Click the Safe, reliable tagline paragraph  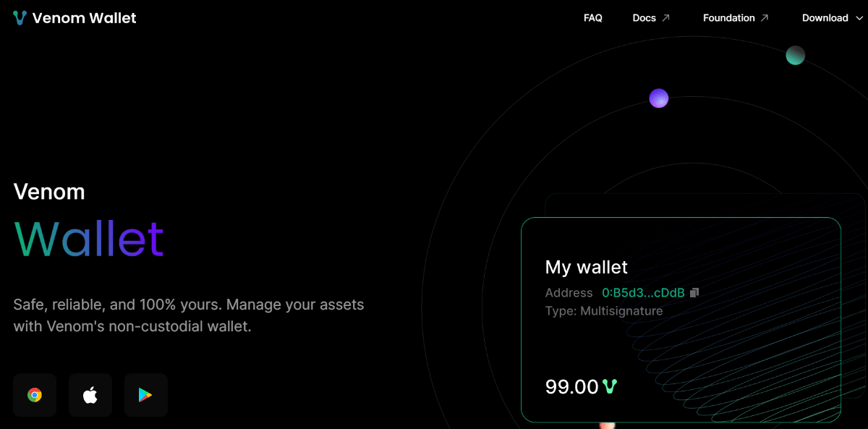tap(189, 315)
